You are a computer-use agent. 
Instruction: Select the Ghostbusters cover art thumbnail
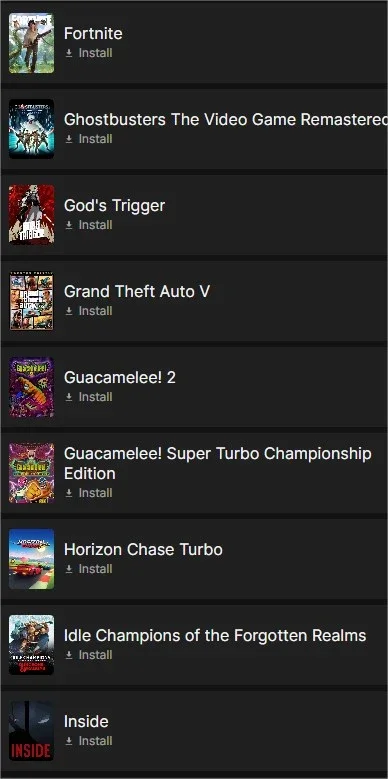point(31,129)
